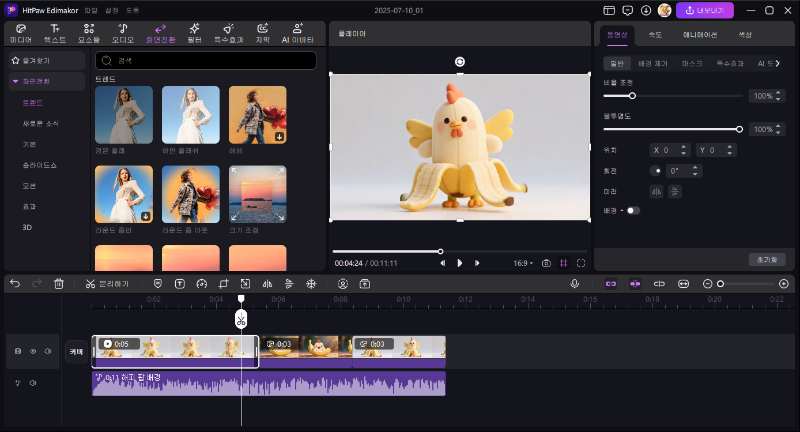The image size is (800, 432).
Task: Zoom in timeline with plus icon
Action: tap(784, 284)
